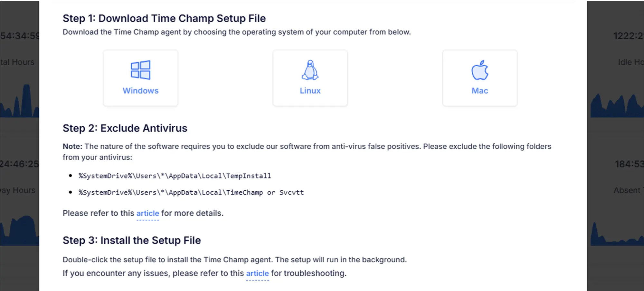Click the Linux penguin icon
This screenshot has width=644, height=291.
pos(310,70)
